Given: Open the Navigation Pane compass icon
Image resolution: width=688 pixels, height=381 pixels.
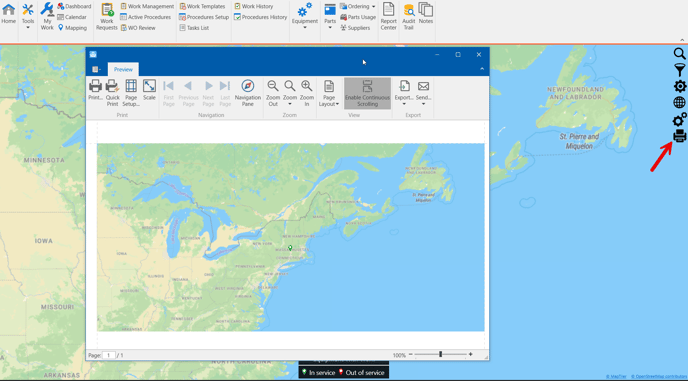Looking at the screenshot, I should [x=248, y=86].
